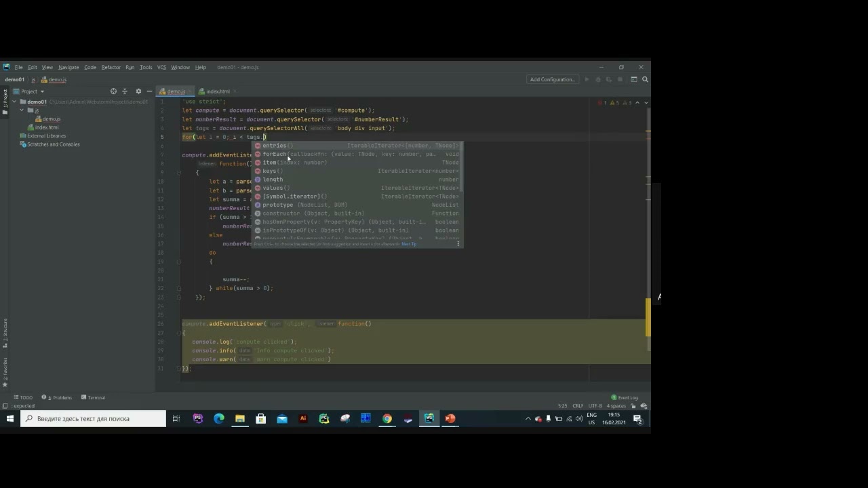Open PowerPoint from taskbar
The height and width of the screenshot is (488, 868).
[450, 419]
